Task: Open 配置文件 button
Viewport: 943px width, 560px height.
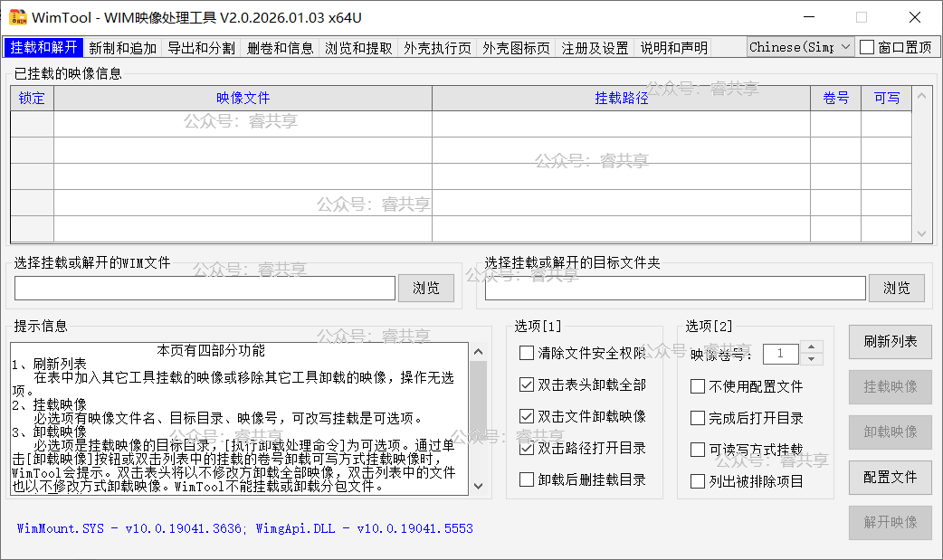Action: click(x=890, y=477)
